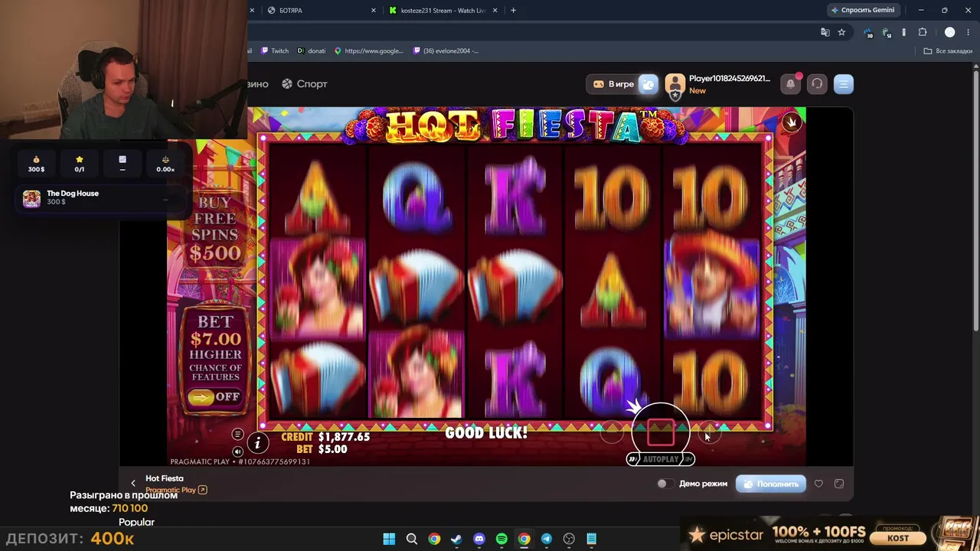Open Discord from the taskbar
980x551 pixels.
pos(479,539)
